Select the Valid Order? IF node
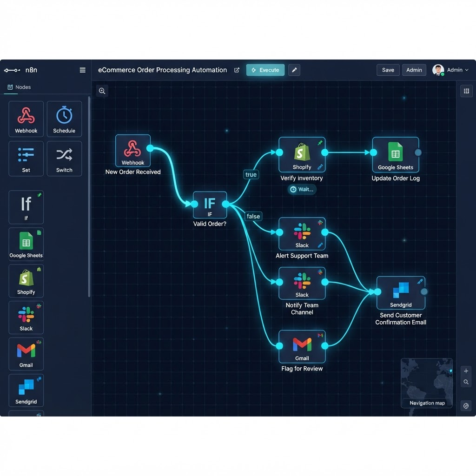 (x=210, y=205)
